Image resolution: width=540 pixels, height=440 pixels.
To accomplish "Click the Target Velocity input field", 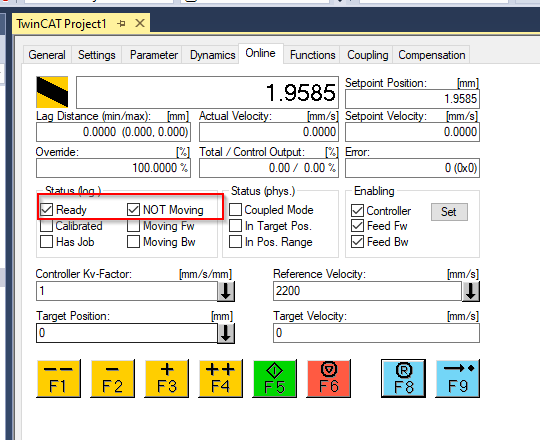I will pos(376,333).
